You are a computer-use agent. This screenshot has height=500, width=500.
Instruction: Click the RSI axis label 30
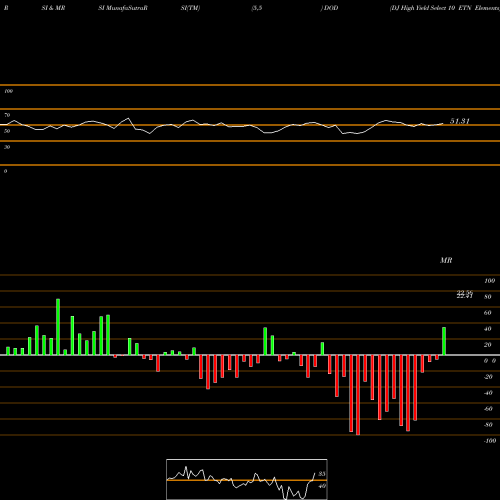7,147
